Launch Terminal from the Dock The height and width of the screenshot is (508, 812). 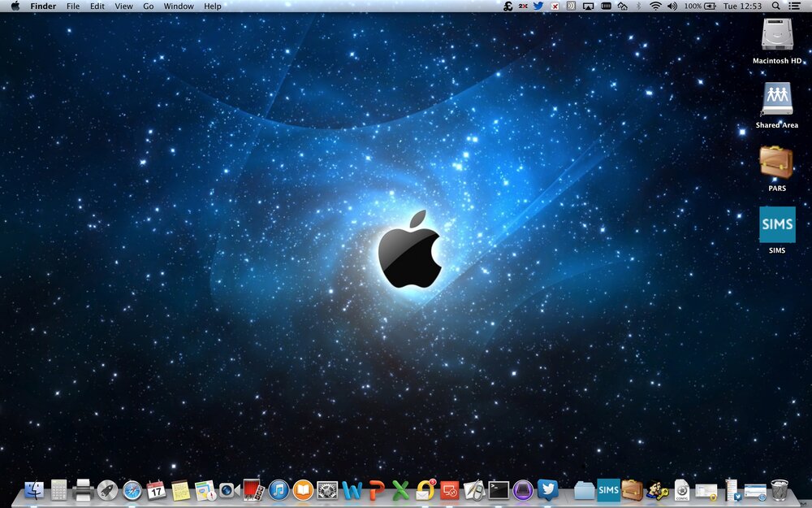click(x=499, y=490)
